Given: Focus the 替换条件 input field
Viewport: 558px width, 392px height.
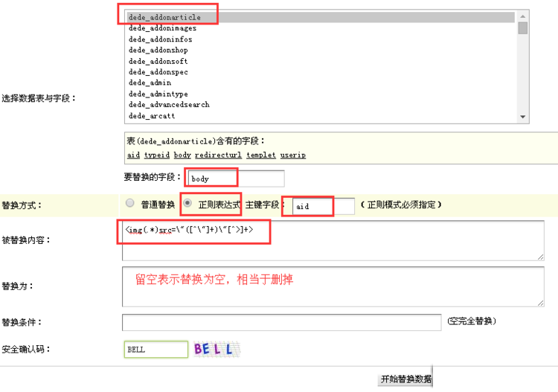Looking at the screenshot, I should [x=281, y=322].
